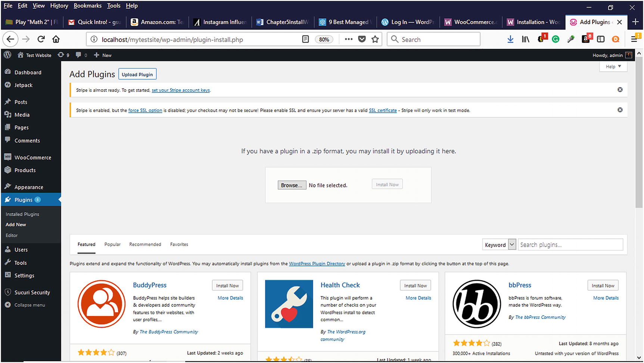Switch to the Amazon.com browser tab
The width and height of the screenshot is (644, 363).
coord(157,22)
